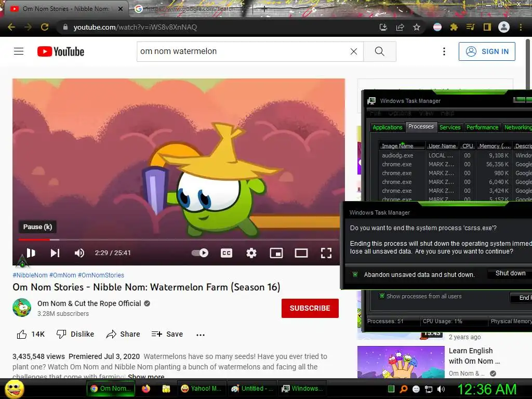Click the red SUBSCRIBE button
This screenshot has height=399, width=532.
point(310,308)
